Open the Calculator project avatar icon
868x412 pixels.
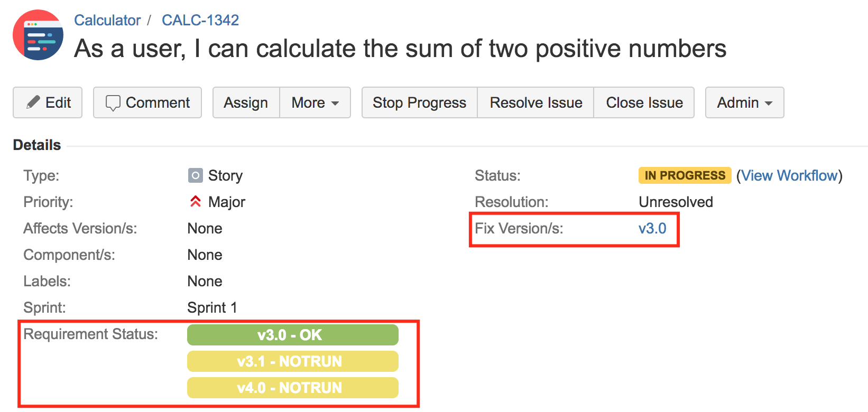pyautogui.click(x=38, y=35)
